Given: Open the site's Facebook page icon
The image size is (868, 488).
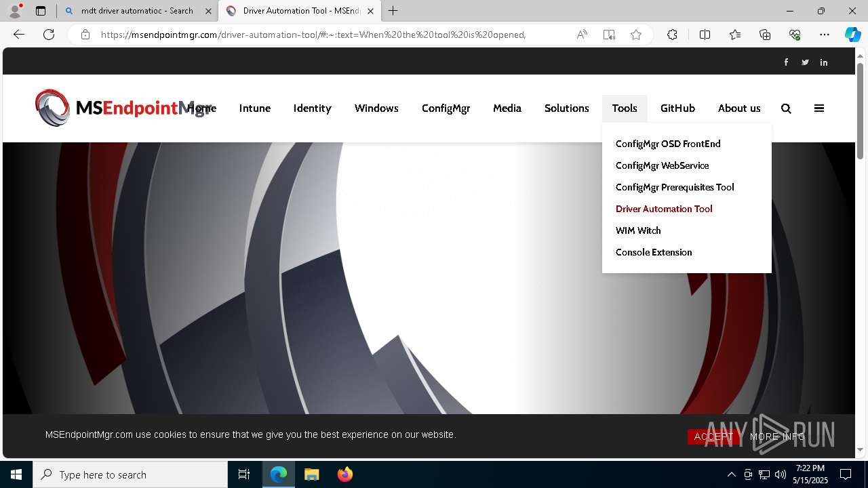Looking at the screenshot, I should coord(786,62).
